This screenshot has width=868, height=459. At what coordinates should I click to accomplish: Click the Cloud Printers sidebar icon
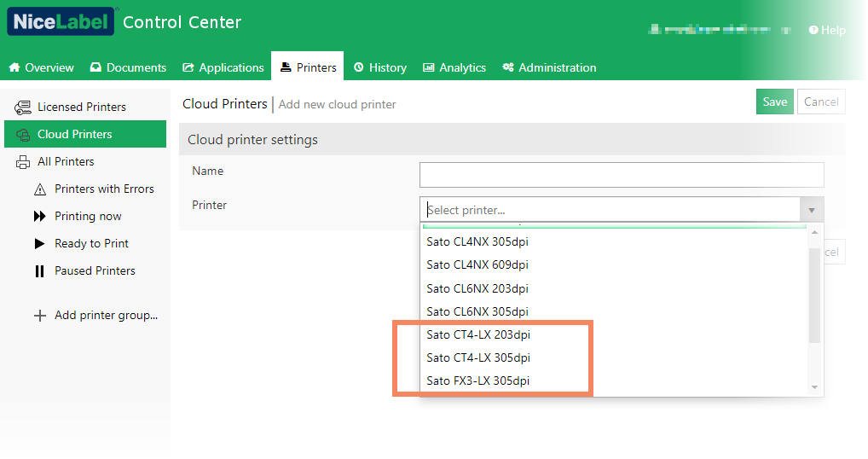(x=23, y=135)
